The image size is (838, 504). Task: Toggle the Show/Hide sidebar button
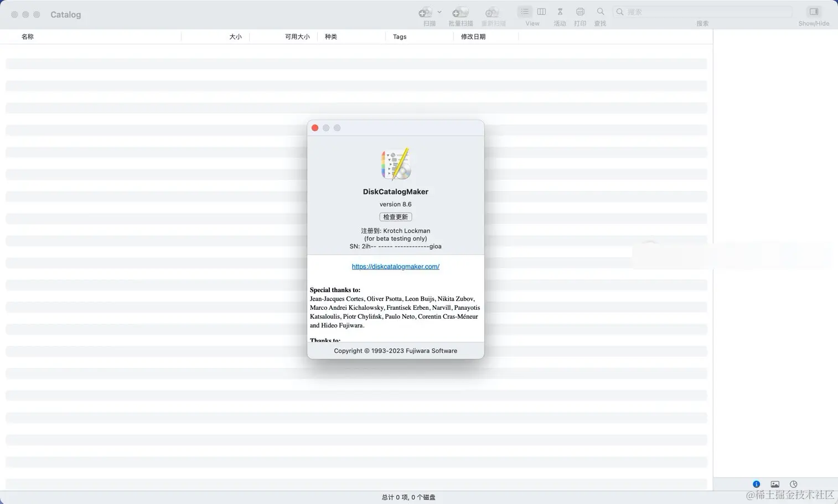coord(814,12)
